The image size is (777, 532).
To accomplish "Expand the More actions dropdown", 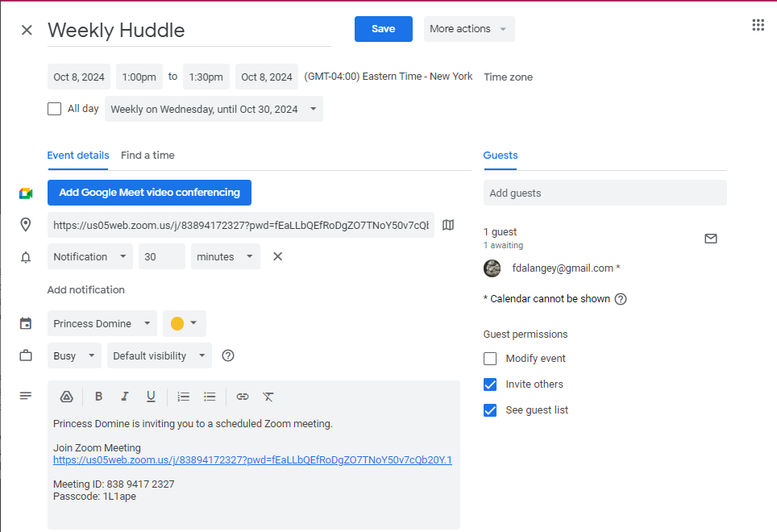I will [469, 29].
